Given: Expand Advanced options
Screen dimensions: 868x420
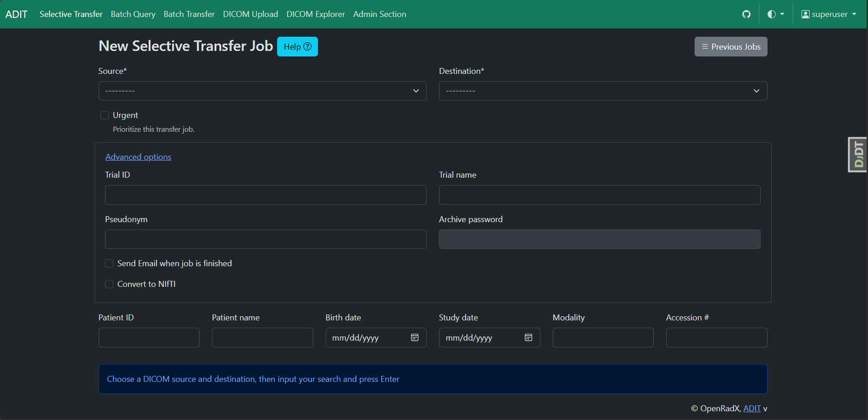Looking at the screenshot, I should tap(138, 157).
